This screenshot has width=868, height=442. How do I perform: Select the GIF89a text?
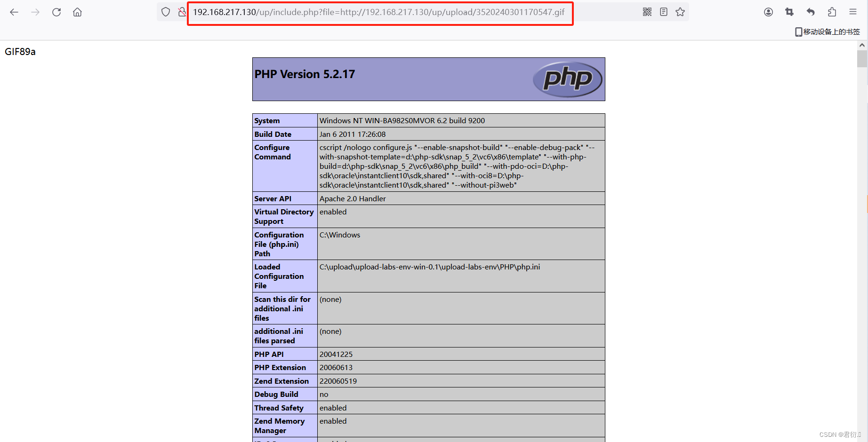(x=20, y=52)
